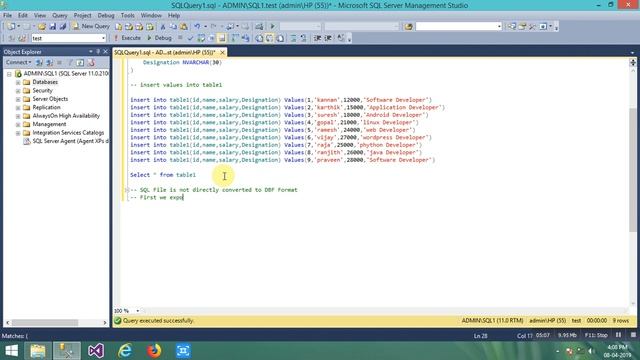640x360 pixels.
Task: Collapse the ADMIN\SQL1 server node
Action: (x=9, y=74)
